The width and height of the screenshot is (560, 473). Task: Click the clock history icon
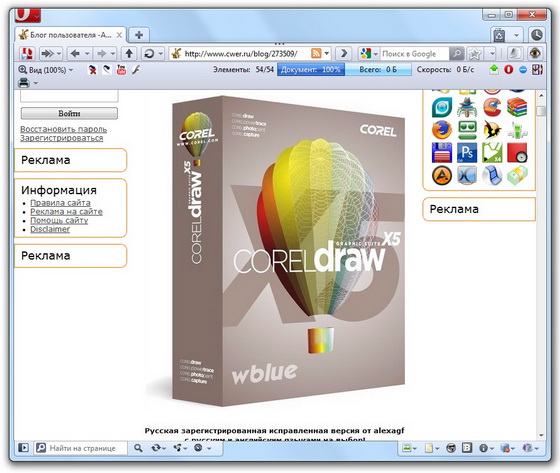point(536,35)
